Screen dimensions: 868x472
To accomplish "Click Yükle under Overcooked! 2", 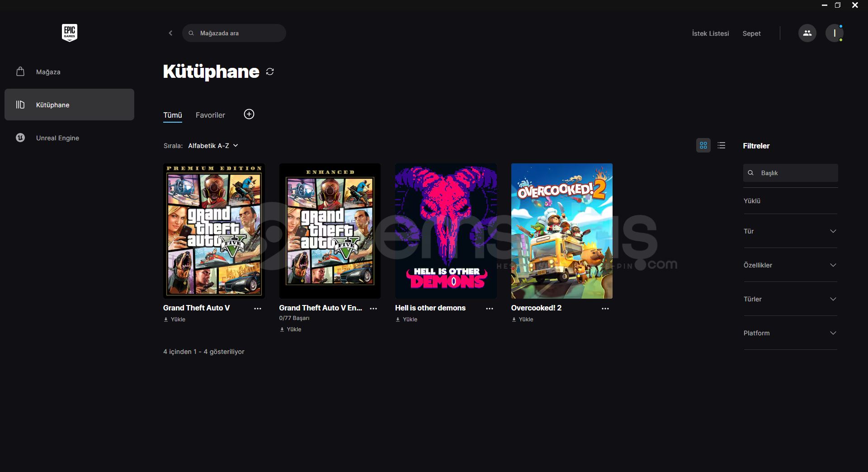I will 522,319.
